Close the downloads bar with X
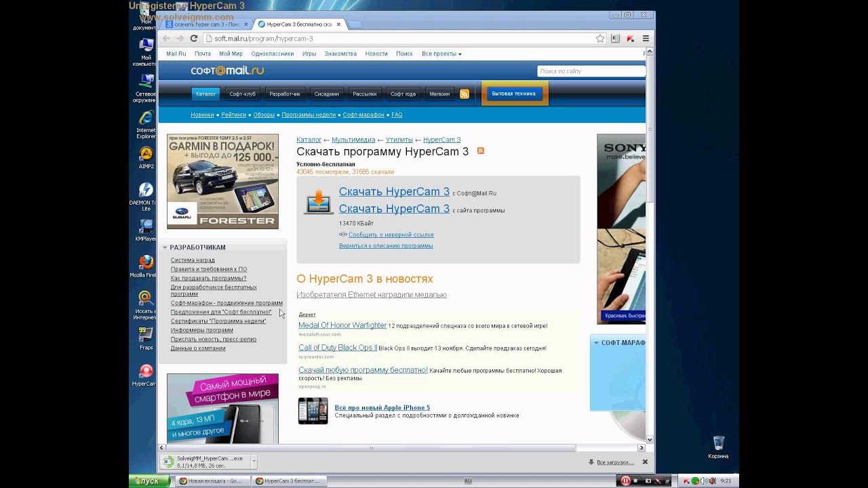The image size is (868, 488). [645, 462]
